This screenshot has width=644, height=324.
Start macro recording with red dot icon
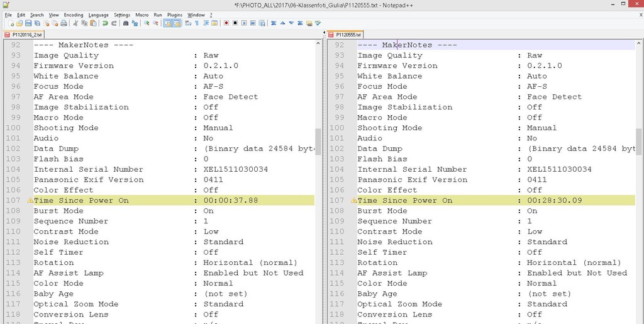click(x=226, y=23)
